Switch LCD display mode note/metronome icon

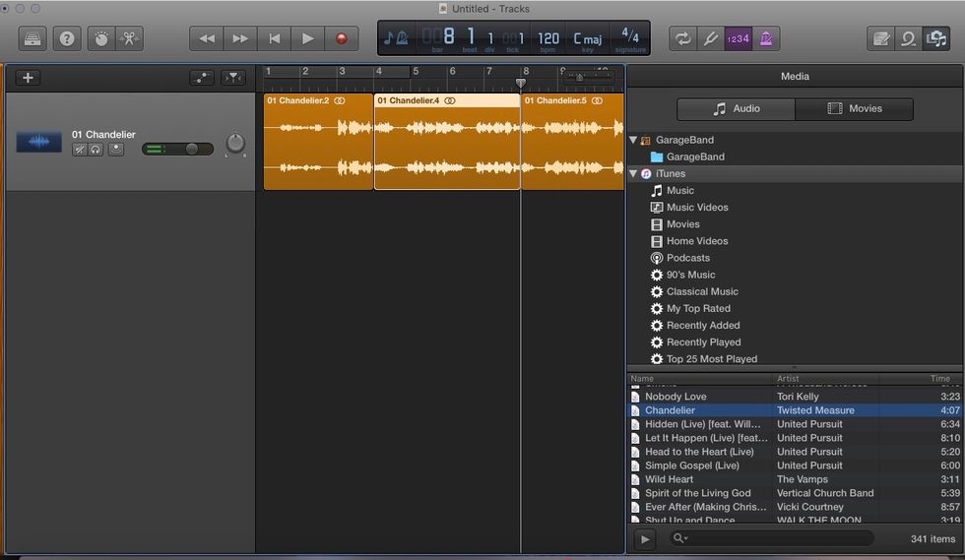pos(396,38)
